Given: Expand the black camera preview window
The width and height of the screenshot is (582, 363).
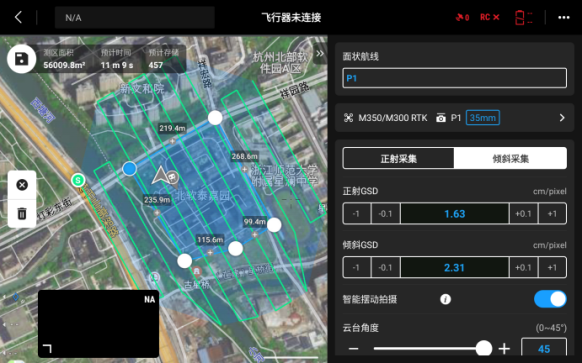Looking at the screenshot, I should [x=98, y=324].
